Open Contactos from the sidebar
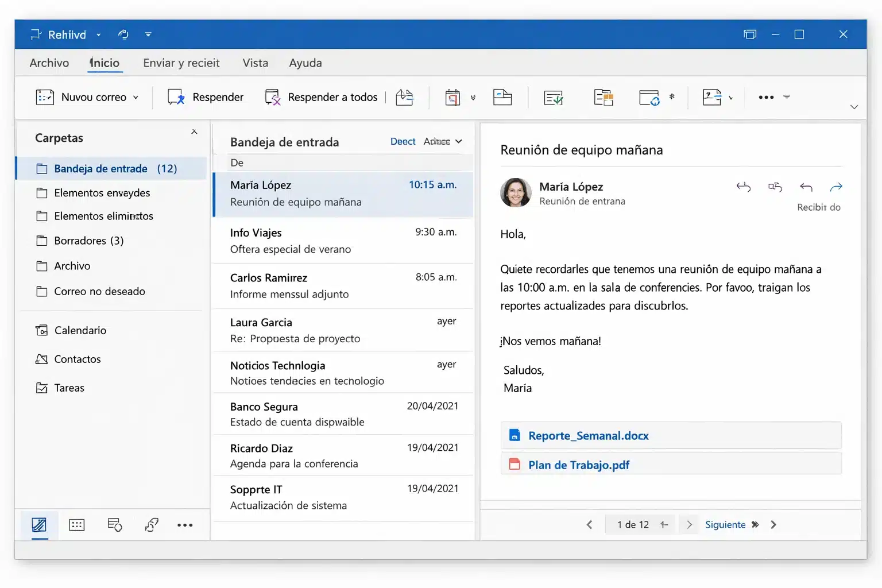Viewport: 882px width, 588px height. click(x=77, y=359)
